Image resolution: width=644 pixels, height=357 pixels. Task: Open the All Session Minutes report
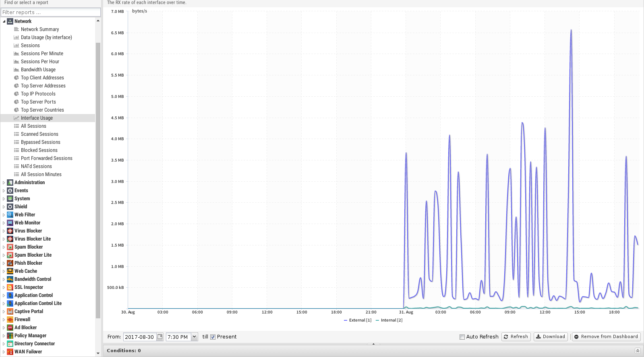[41, 174]
